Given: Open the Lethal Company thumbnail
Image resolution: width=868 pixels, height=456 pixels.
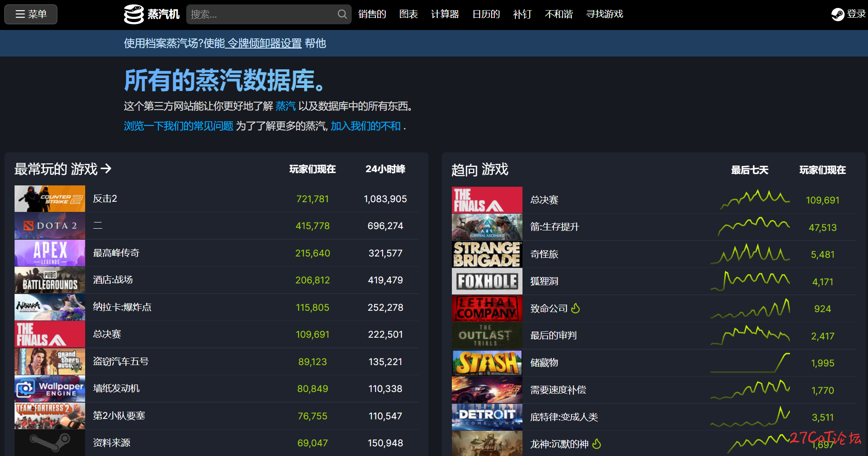Looking at the screenshot, I should click(487, 309).
